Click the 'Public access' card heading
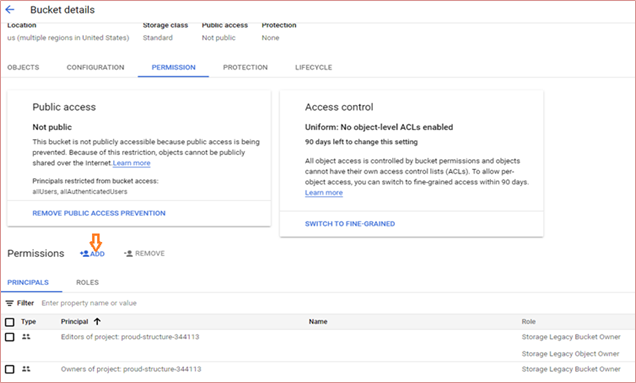This screenshot has height=383, width=636. click(64, 107)
